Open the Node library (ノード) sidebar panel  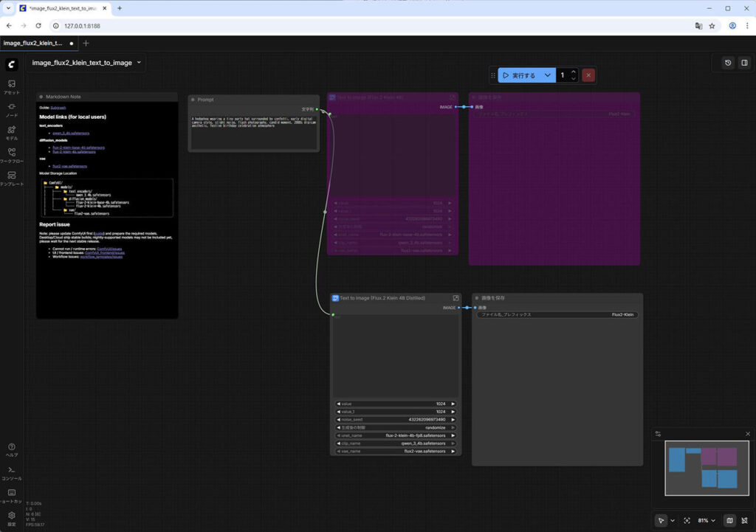[12, 110]
